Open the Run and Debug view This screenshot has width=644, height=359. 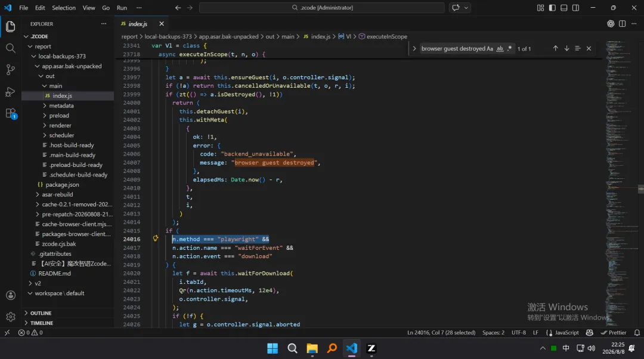(x=11, y=92)
